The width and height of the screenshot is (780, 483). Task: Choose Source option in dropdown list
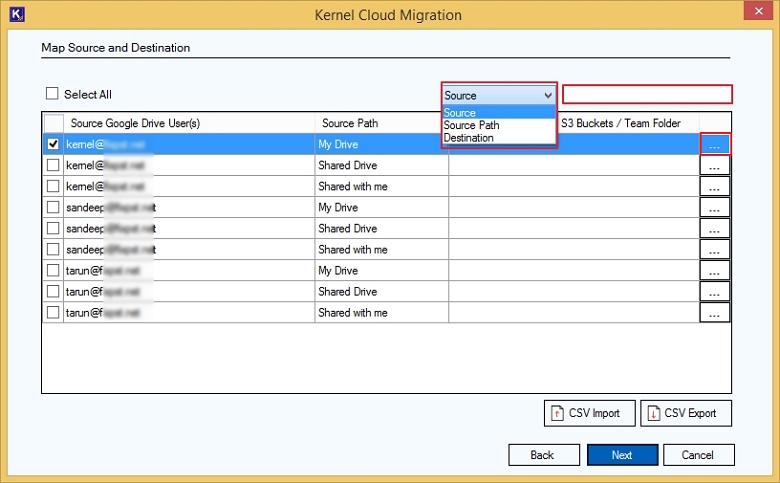coord(498,112)
